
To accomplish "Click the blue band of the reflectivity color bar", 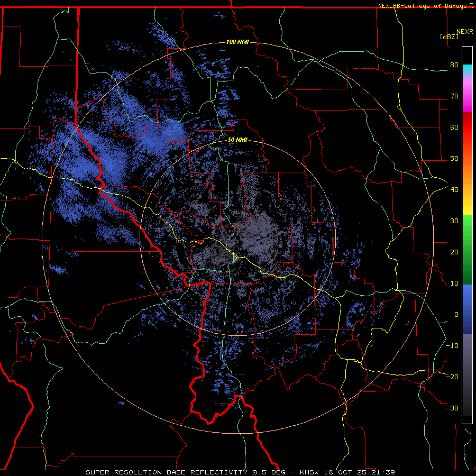I will [467, 309].
